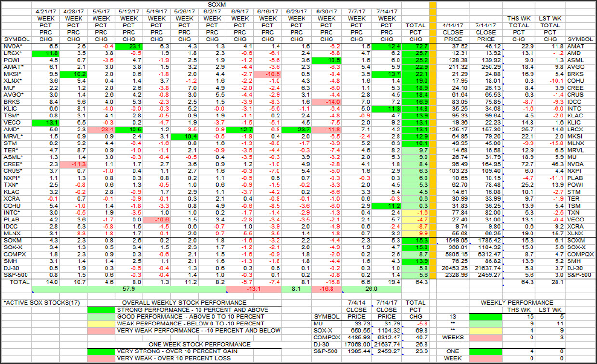Select the pink swatch beside VERY WEAK - OVER 10 PERCENT LOSS

[x=101, y=359]
